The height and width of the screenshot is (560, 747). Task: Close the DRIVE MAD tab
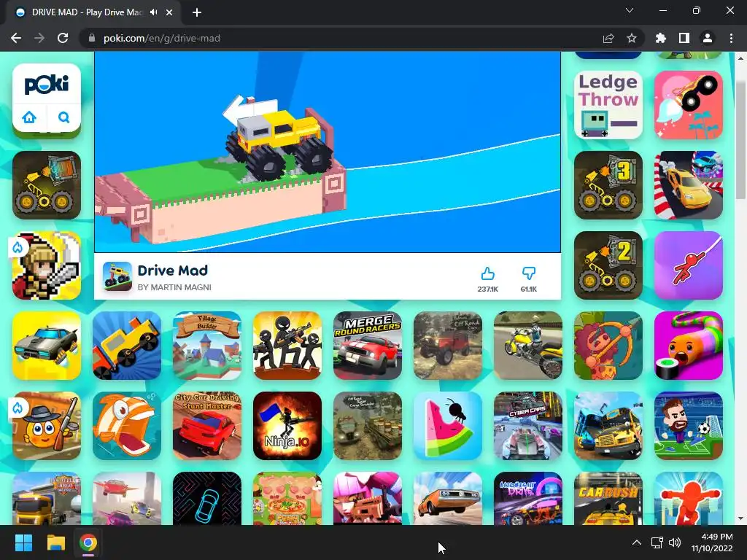tap(169, 12)
